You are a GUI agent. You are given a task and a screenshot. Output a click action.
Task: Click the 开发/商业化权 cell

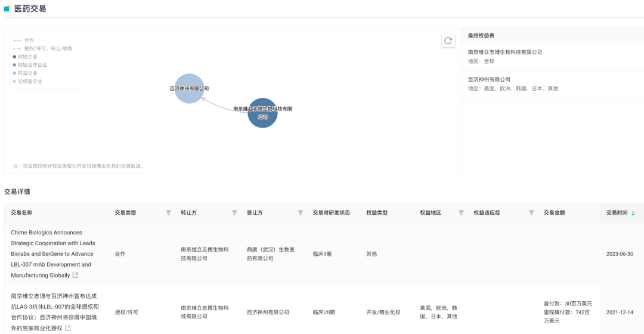[383, 312]
